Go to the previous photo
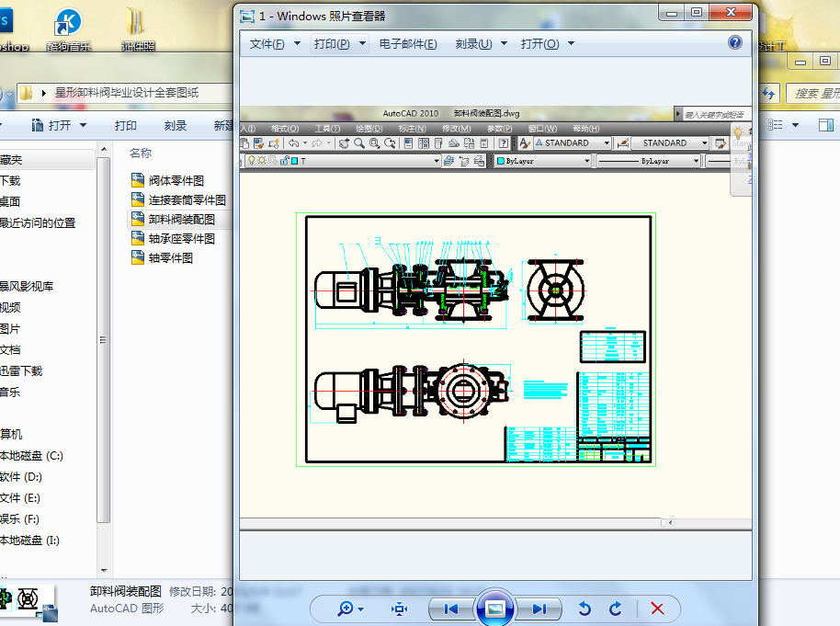Viewport: 840px width, 626px height. pos(450,609)
